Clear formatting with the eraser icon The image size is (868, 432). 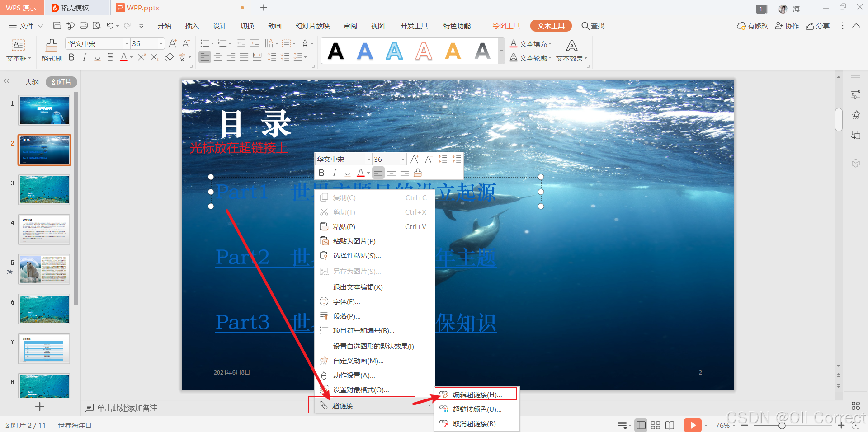click(x=169, y=57)
